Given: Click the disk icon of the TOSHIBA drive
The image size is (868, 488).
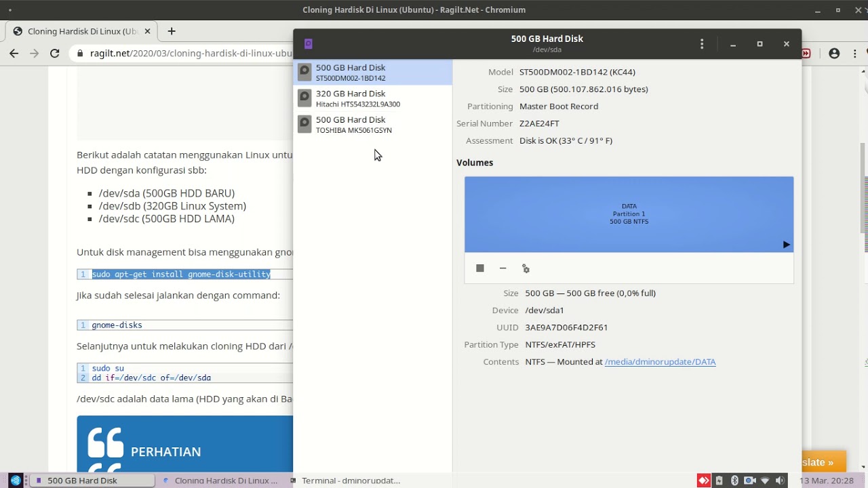Looking at the screenshot, I should tap(304, 125).
